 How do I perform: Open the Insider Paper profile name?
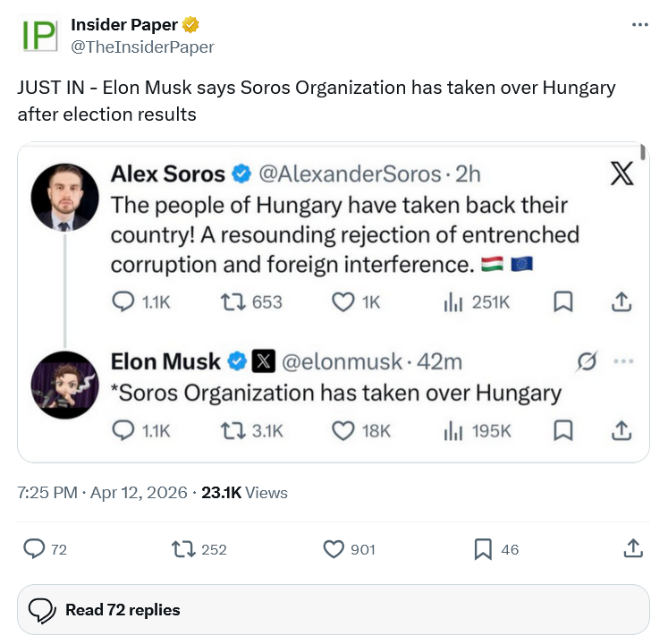pyautogui.click(x=135, y=25)
